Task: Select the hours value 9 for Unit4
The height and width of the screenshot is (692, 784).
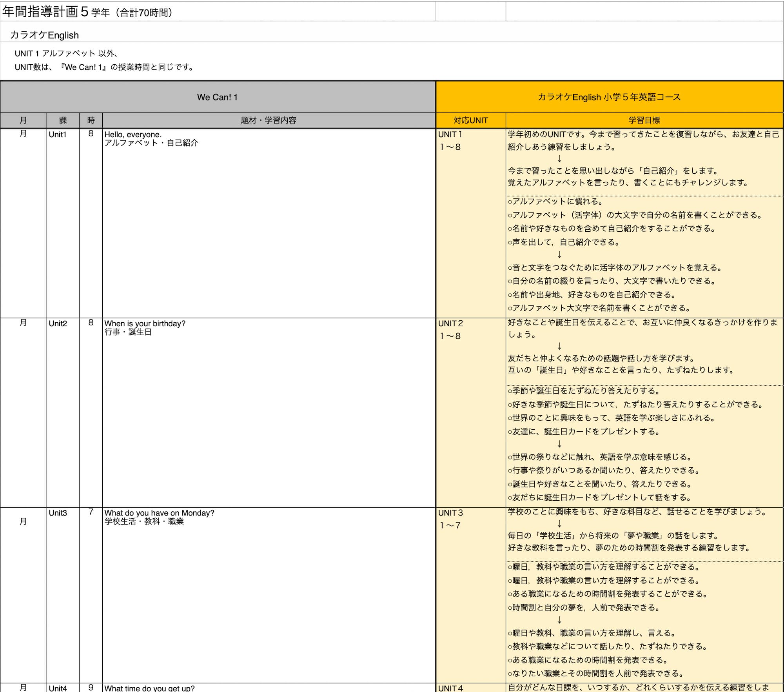Action: click(x=91, y=688)
